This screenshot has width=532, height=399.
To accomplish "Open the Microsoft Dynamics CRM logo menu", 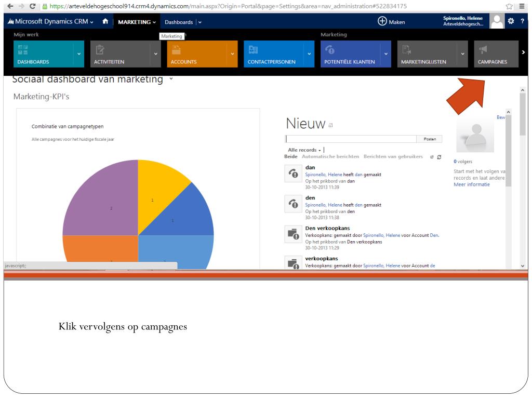I will point(50,21).
